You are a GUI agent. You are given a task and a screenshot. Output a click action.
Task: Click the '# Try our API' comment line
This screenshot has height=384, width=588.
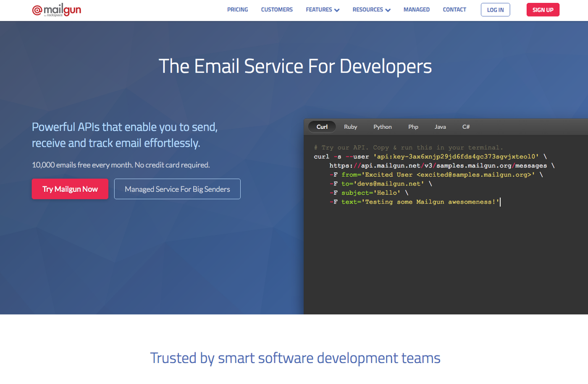point(408,148)
